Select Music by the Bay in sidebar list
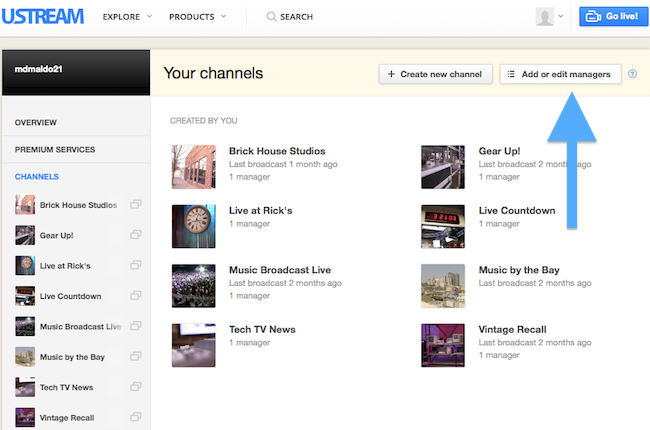The image size is (650, 430). coord(72,357)
